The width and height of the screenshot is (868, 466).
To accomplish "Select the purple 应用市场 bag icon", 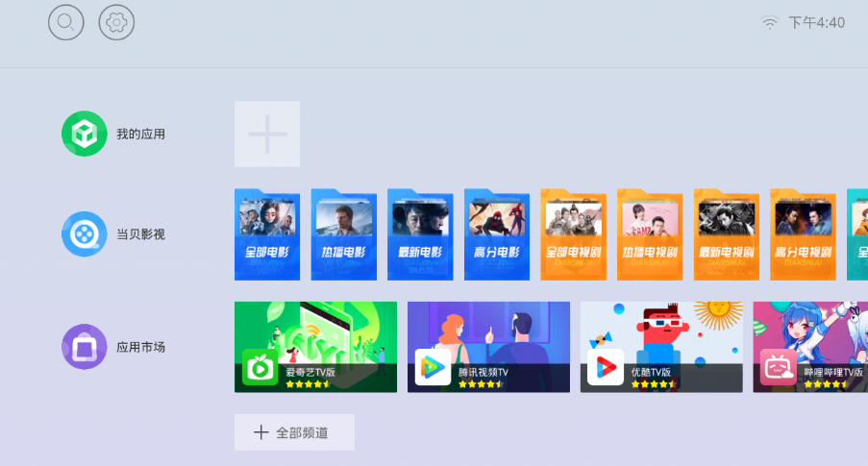I will [x=85, y=347].
